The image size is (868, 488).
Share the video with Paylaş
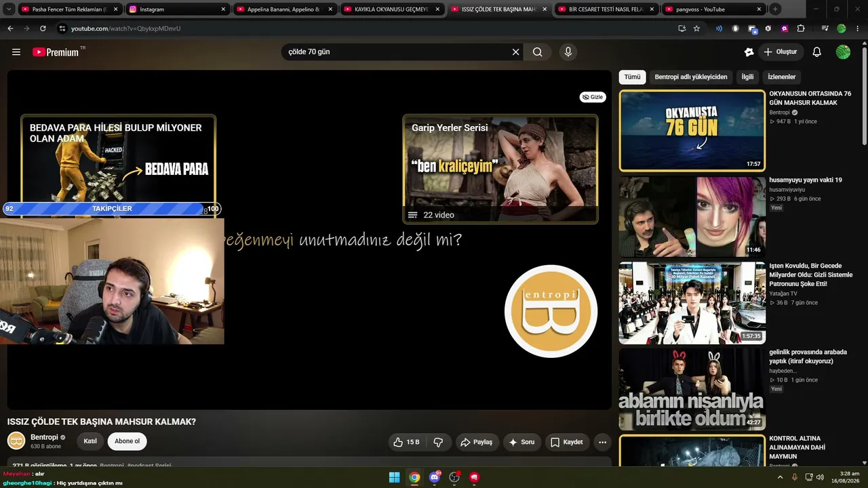(476, 442)
